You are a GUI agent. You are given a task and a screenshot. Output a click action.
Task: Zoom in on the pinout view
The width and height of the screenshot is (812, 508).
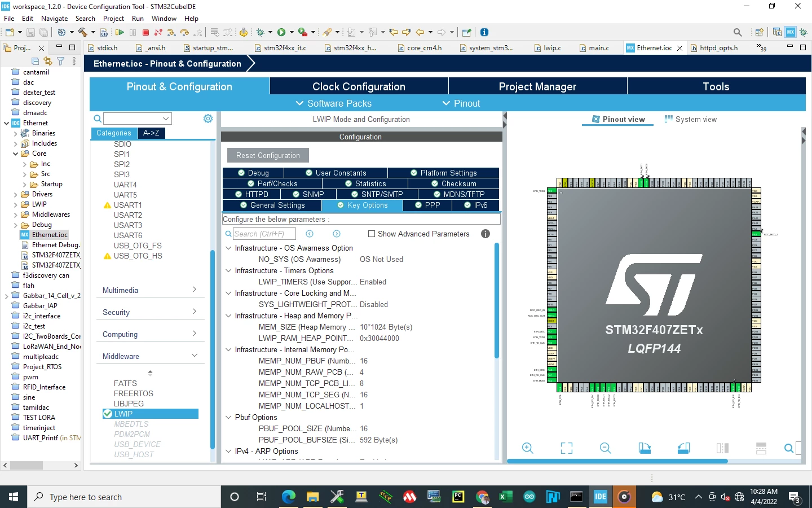528,448
